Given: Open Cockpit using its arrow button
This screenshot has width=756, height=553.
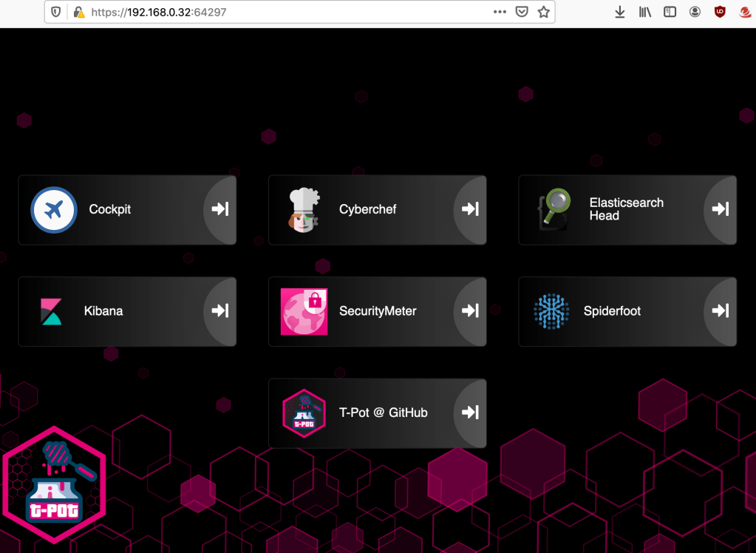Looking at the screenshot, I should (220, 209).
